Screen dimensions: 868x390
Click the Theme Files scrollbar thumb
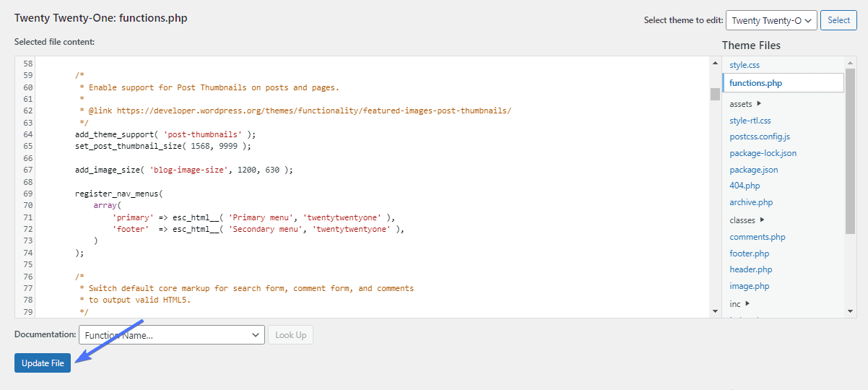click(850, 151)
